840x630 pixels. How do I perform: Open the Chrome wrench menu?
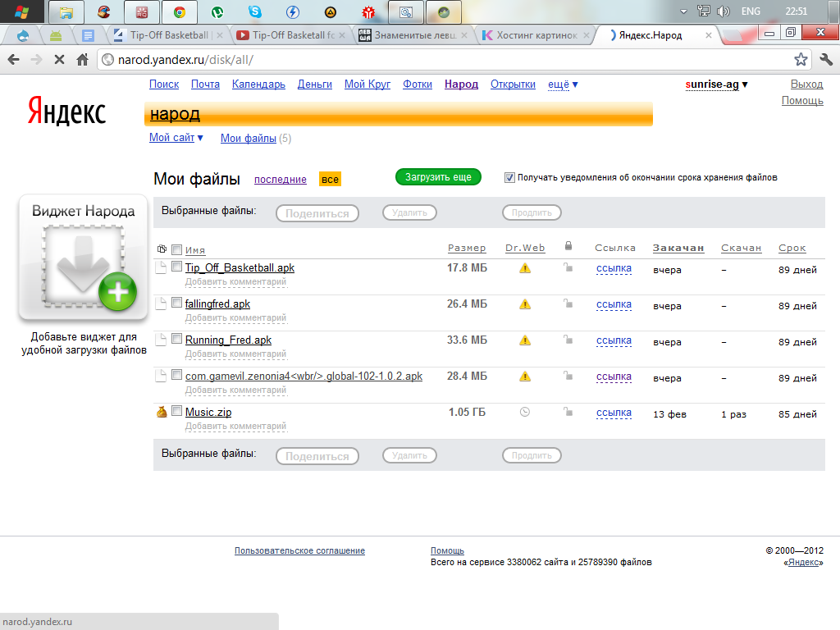(x=825, y=59)
